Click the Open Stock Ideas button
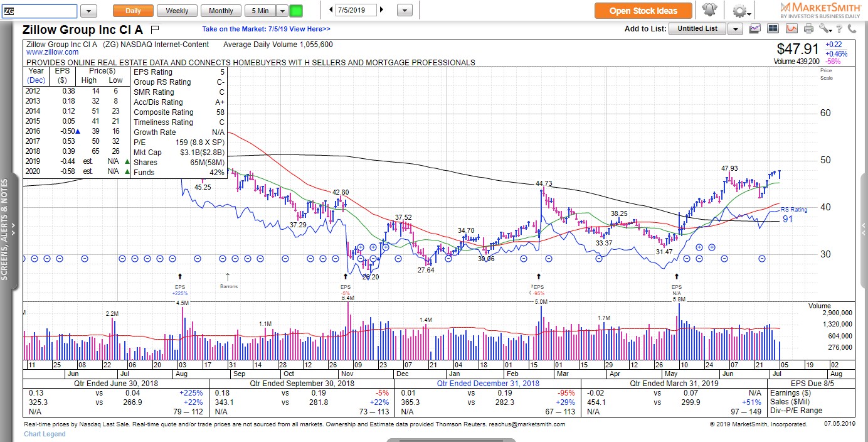This screenshot has width=868, height=442. 643,11
